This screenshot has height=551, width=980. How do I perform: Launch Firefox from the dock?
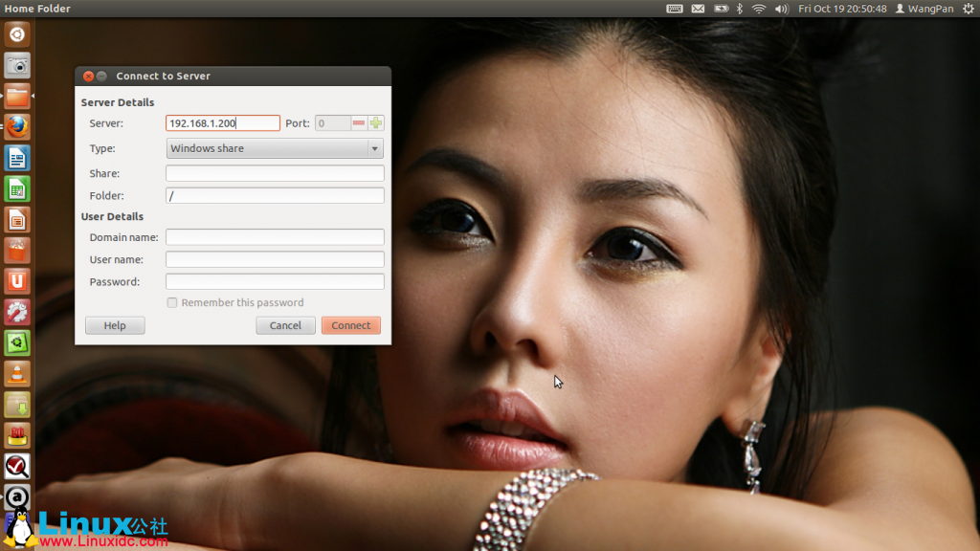click(x=17, y=127)
